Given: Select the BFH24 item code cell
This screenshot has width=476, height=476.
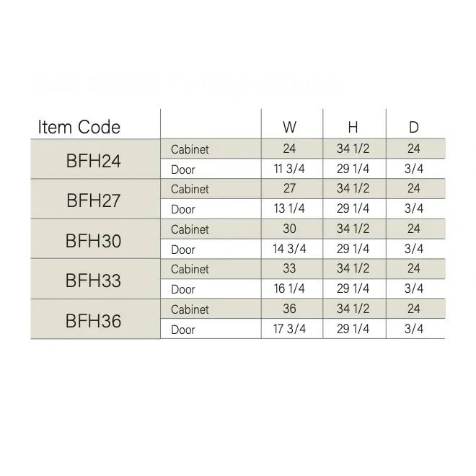Looking at the screenshot, I should tap(93, 161).
